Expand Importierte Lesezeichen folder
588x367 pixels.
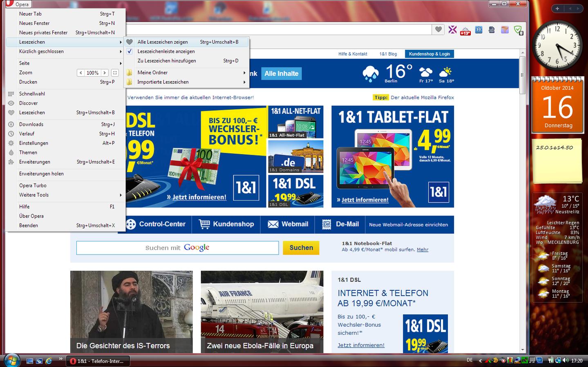(187, 82)
